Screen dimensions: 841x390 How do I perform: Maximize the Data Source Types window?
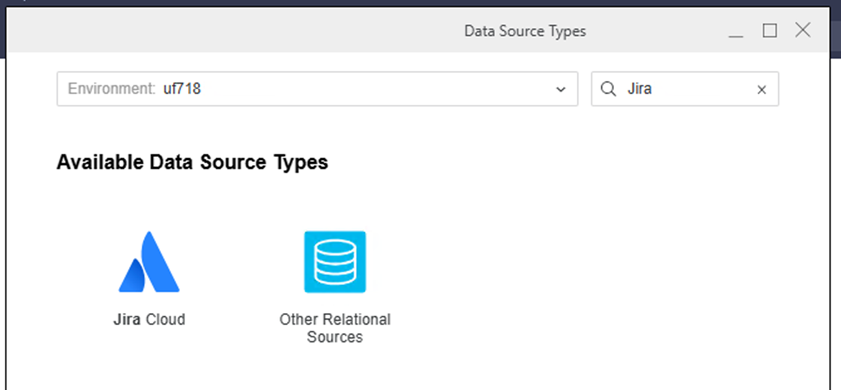770,31
